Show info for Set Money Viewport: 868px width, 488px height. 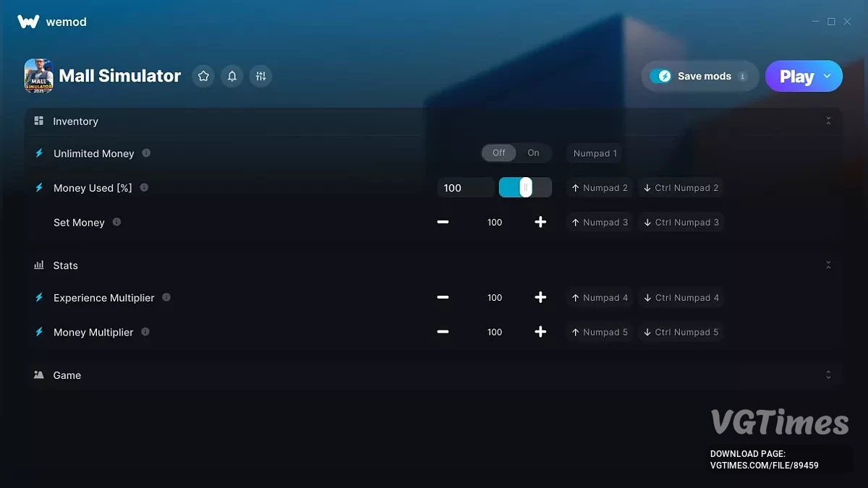(116, 222)
